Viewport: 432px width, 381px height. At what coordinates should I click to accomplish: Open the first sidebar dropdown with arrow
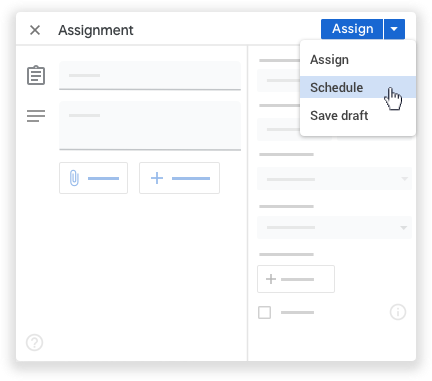pyautogui.click(x=334, y=179)
